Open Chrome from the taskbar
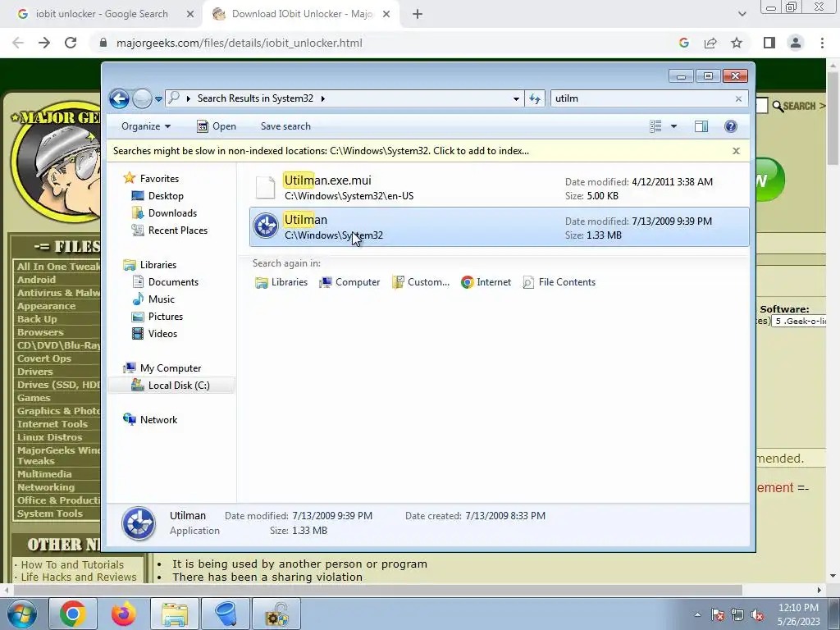 point(73,614)
